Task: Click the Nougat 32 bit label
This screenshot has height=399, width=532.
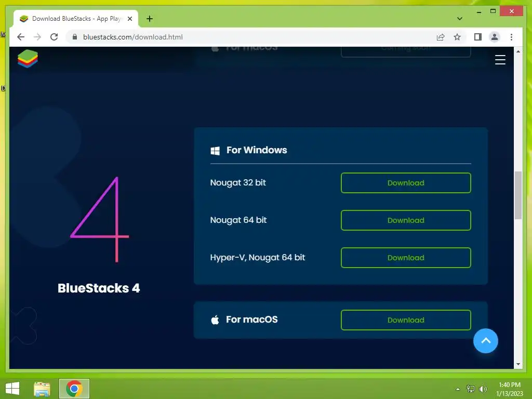Action: [x=238, y=182]
